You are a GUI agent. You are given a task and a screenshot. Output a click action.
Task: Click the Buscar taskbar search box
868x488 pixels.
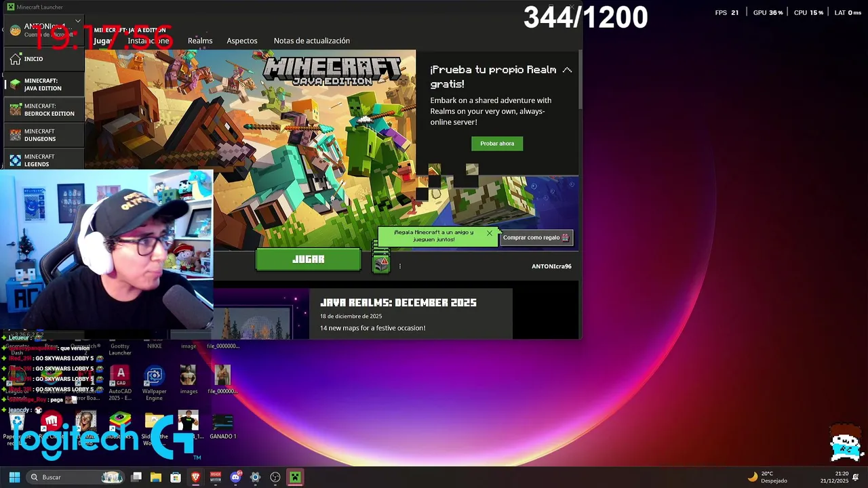76,477
